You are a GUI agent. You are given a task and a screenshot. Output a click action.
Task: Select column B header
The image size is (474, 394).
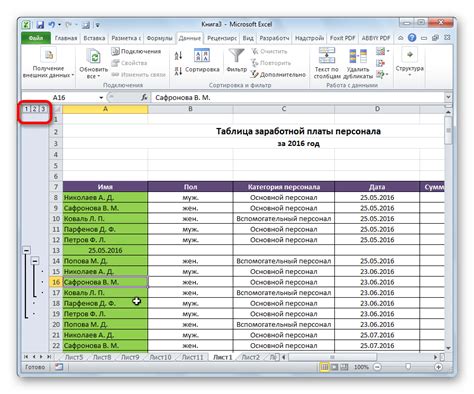click(190, 109)
